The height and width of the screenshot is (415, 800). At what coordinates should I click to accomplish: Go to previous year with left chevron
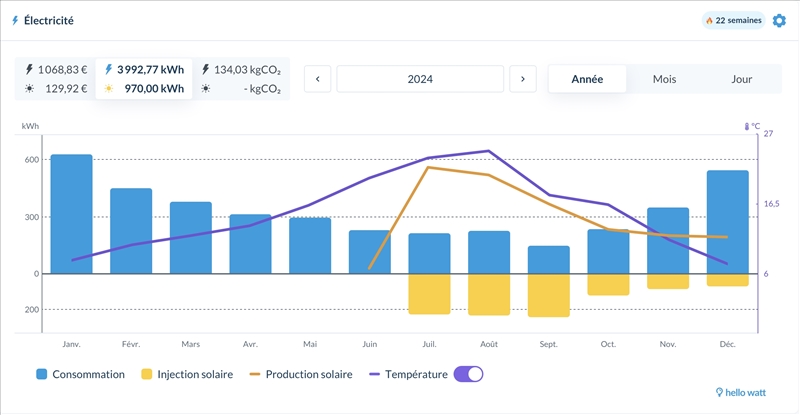[x=317, y=79]
